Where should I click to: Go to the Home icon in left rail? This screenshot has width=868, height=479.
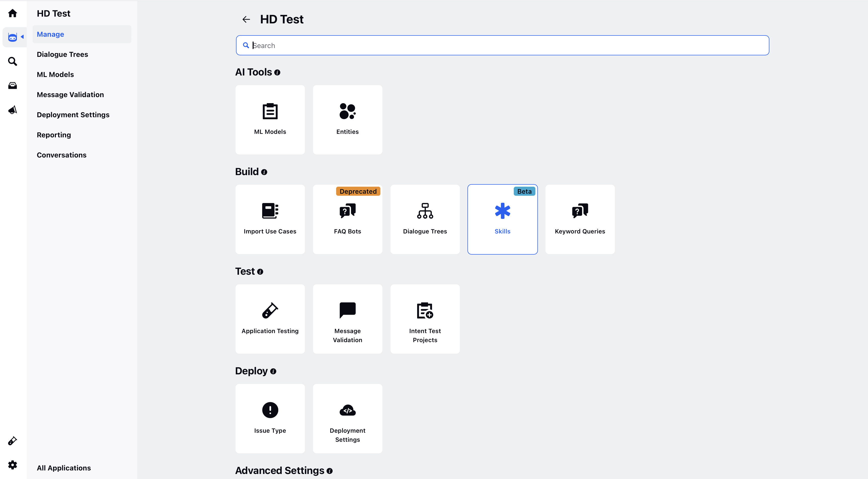tap(13, 13)
